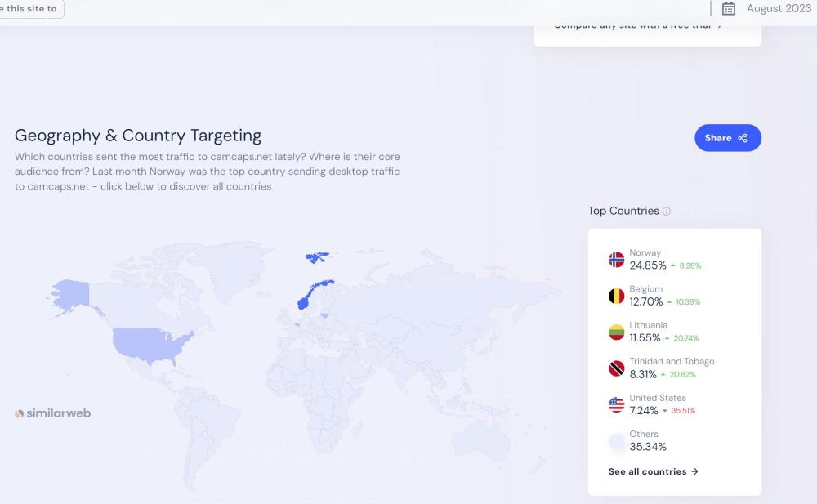
Task: Select the Belgium flag icon
Action: (616, 296)
